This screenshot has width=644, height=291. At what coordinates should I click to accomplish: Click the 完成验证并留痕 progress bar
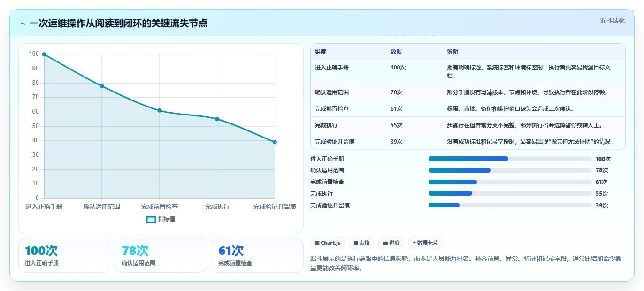click(510, 205)
